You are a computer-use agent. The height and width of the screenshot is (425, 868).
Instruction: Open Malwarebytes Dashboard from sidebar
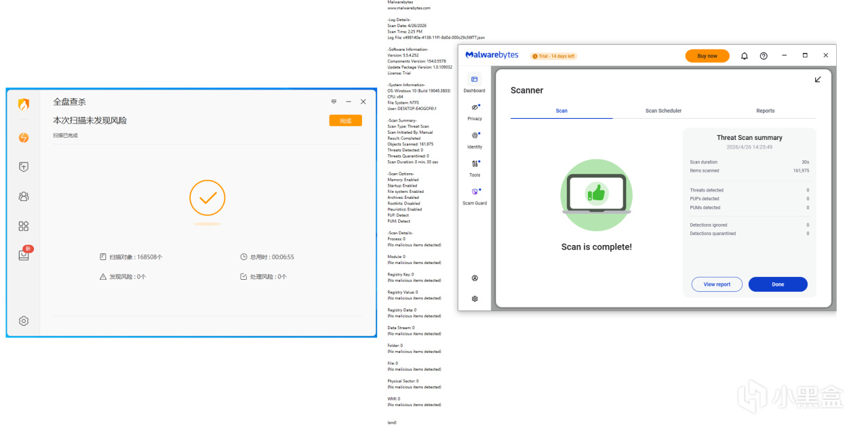[x=474, y=84]
